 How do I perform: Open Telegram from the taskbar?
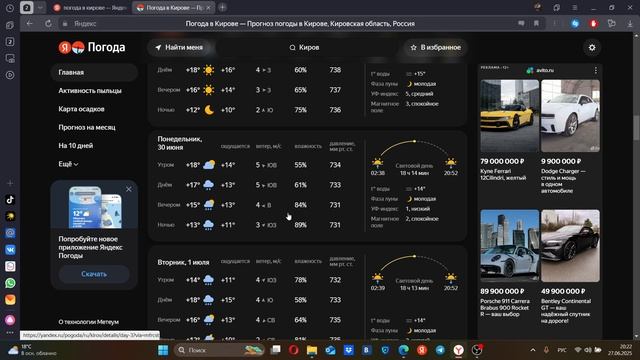(x=440, y=350)
